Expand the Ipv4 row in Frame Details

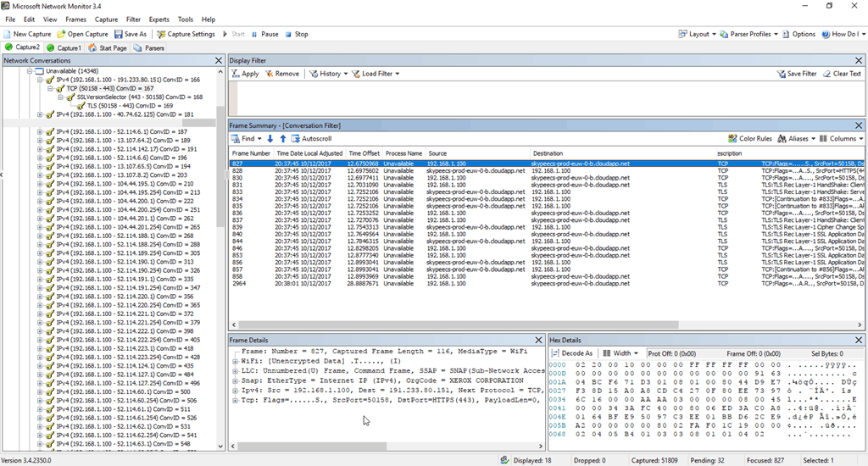[234, 391]
